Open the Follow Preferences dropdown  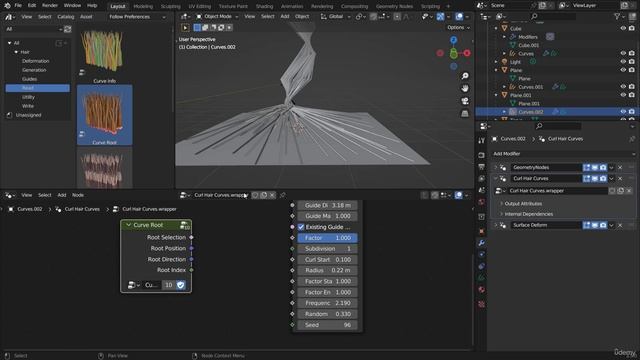137,17
